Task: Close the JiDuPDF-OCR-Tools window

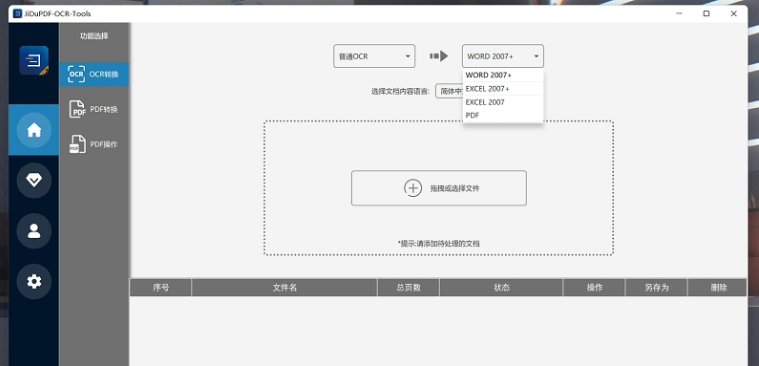Action: coord(734,14)
